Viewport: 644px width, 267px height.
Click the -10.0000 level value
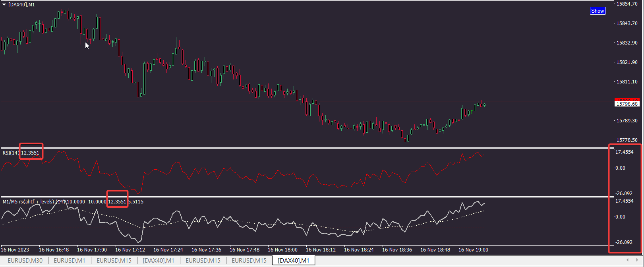[x=97, y=202]
